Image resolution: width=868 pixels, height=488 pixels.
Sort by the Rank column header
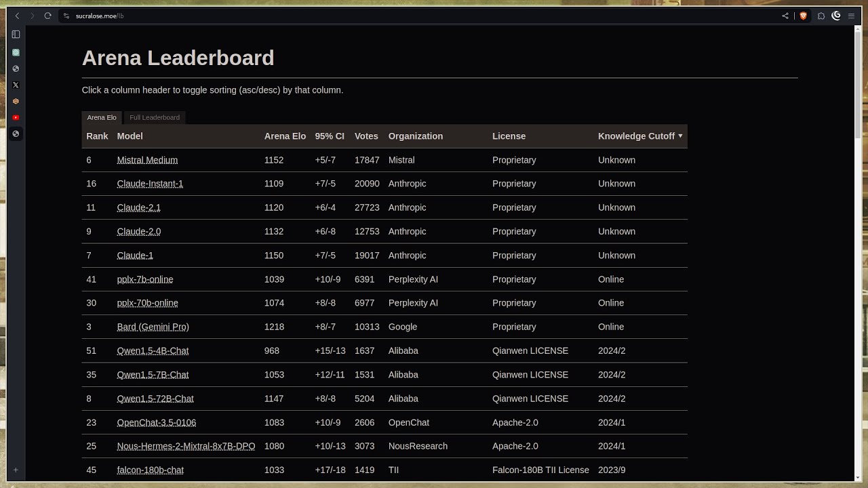point(97,136)
